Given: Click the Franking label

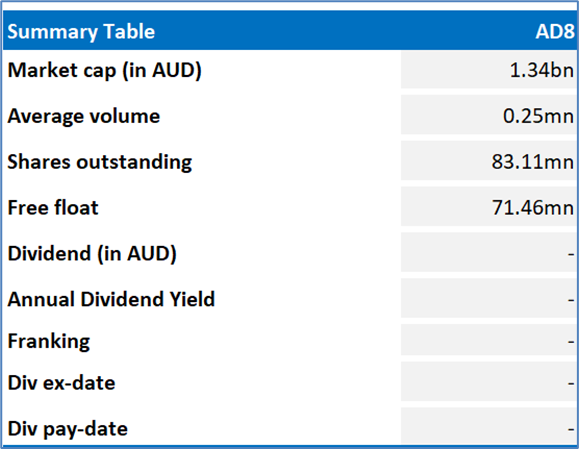Looking at the screenshot, I should click(x=49, y=341).
